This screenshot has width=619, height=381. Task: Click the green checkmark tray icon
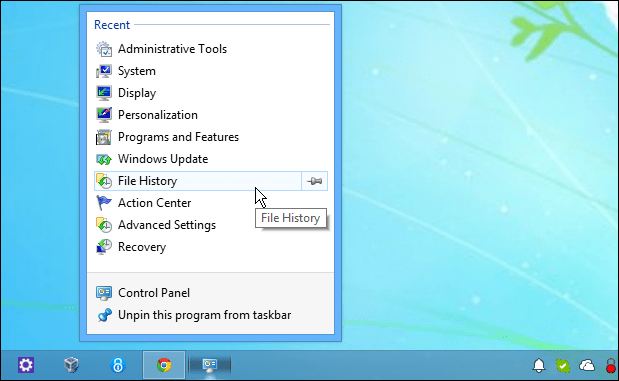(x=563, y=366)
